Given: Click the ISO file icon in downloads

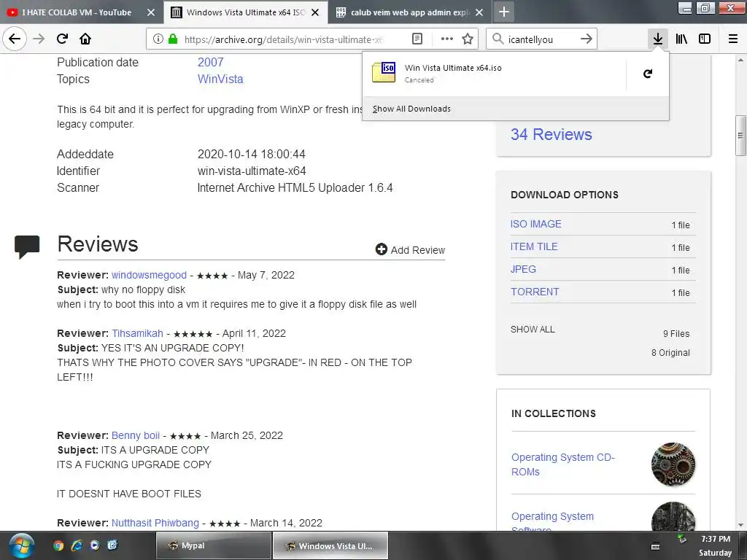Looking at the screenshot, I should click(x=384, y=72).
